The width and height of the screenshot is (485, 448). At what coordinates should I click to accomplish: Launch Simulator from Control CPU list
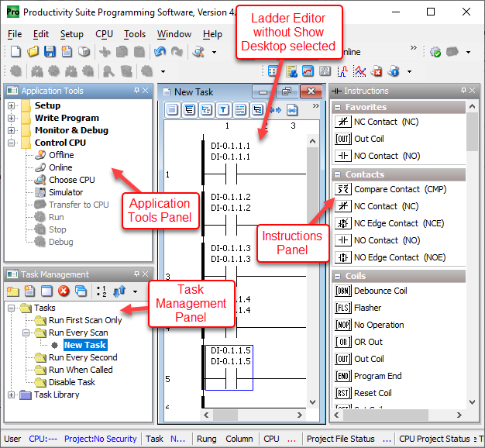click(66, 192)
